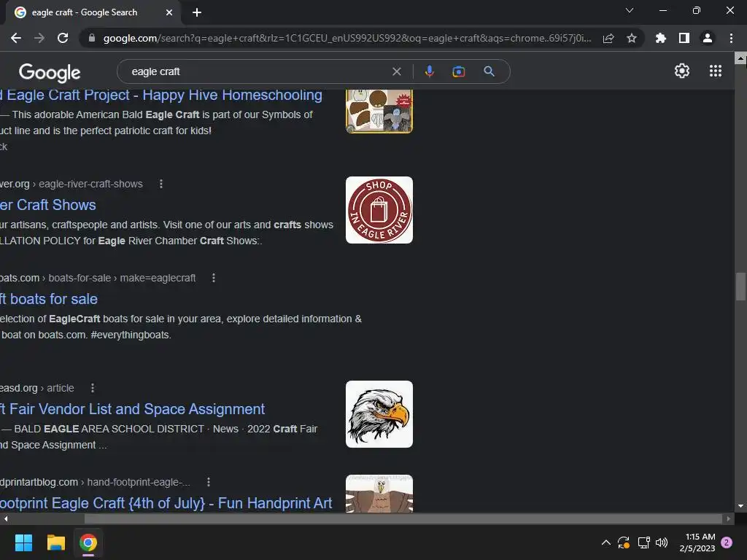Open the boats for sale result

(49, 299)
